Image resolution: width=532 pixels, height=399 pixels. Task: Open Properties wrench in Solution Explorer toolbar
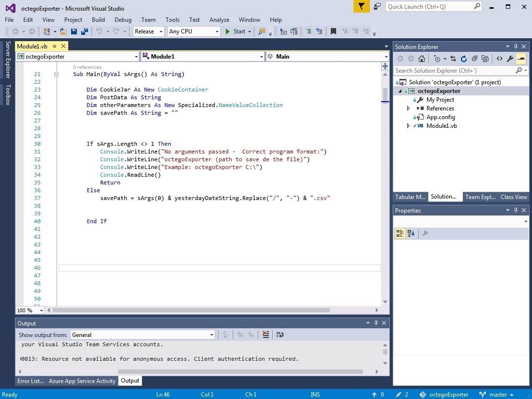point(510,59)
